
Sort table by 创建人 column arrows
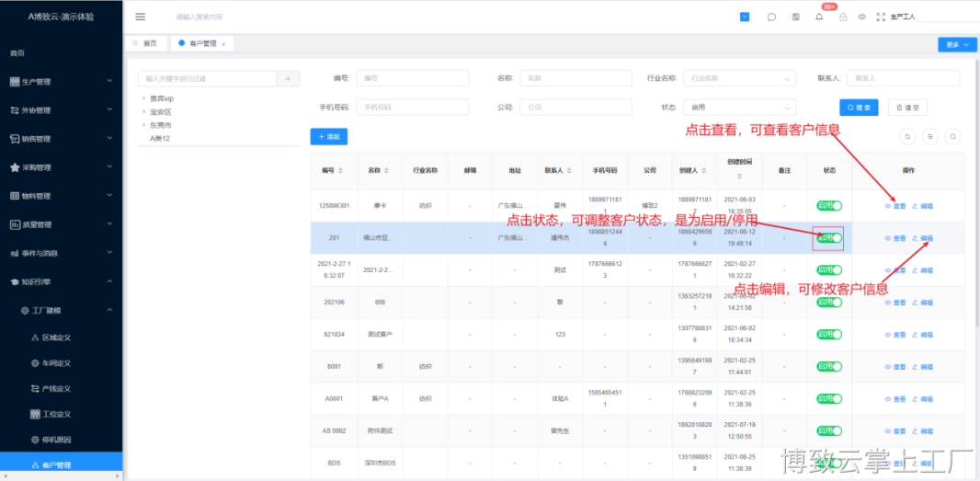(705, 171)
